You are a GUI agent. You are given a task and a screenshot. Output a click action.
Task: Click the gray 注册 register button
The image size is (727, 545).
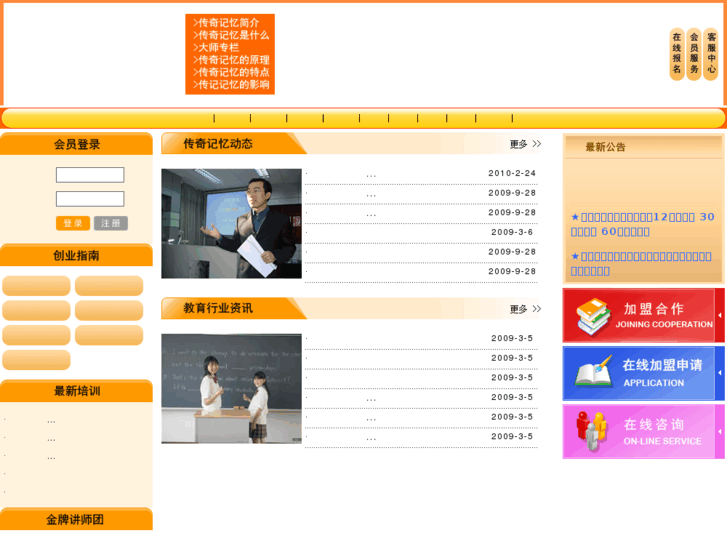[x=111, y=223]
